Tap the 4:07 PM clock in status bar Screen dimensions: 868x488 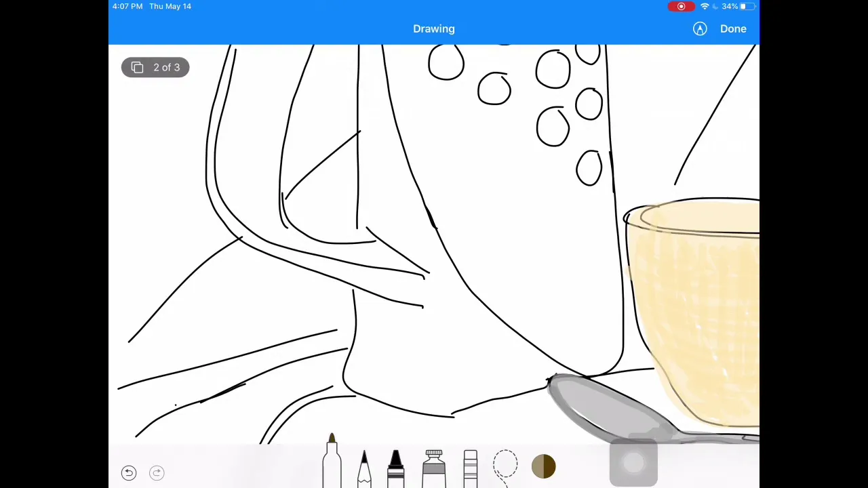coord(127,6)
